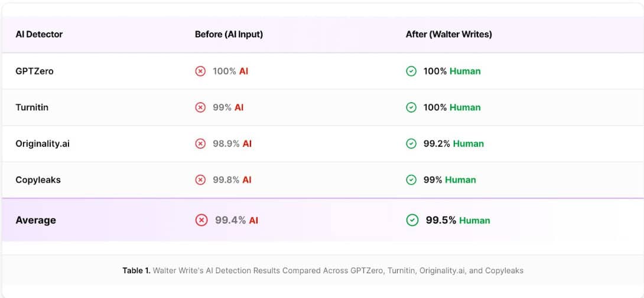Select the GPTZero row label

[34, 71]
